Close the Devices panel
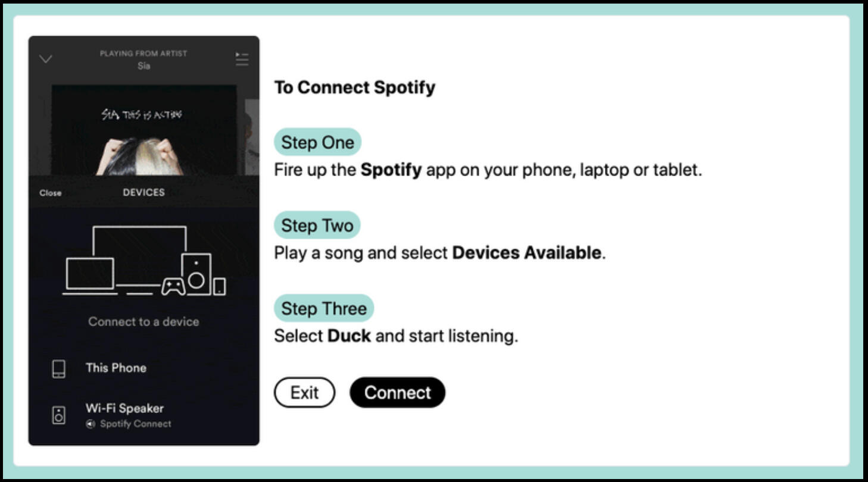 pos(51,193)
